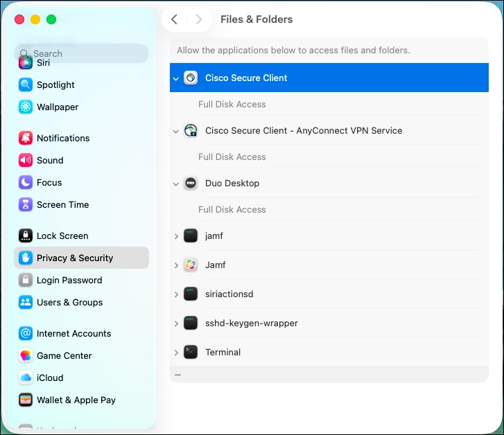This screenshot has width=504, height=435.
Task: Click the Wallpaper flower icon
Action: 26,107
